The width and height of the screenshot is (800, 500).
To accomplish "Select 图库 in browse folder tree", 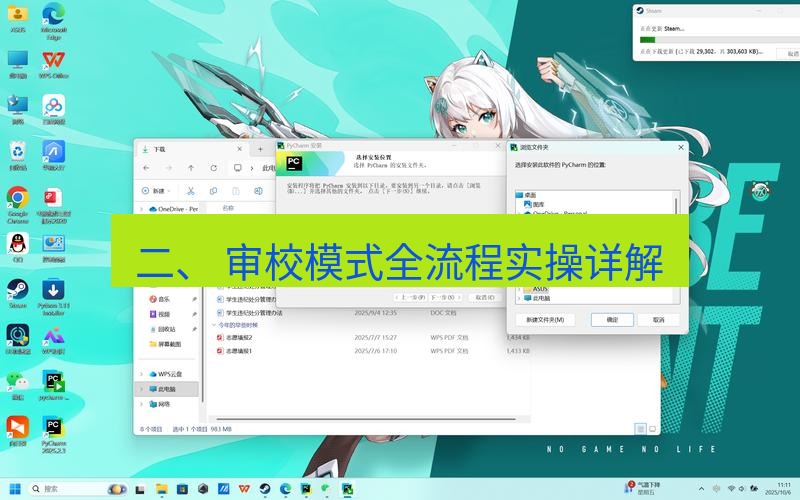I will [534, 204].
